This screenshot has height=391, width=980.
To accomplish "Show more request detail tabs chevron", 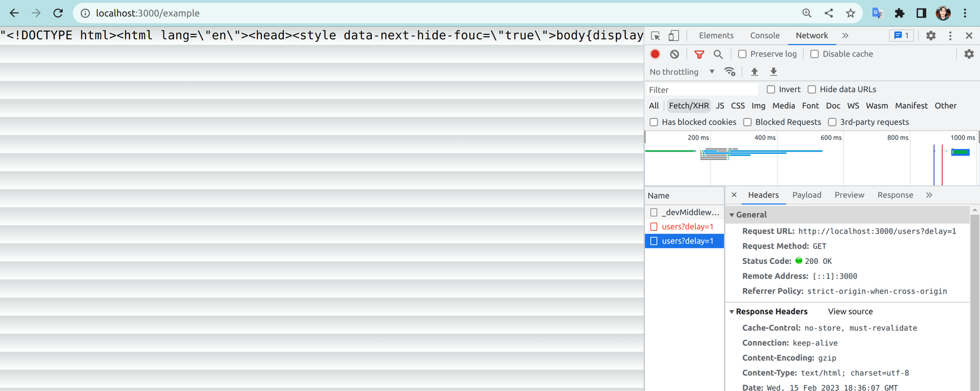I will (929, 195).
